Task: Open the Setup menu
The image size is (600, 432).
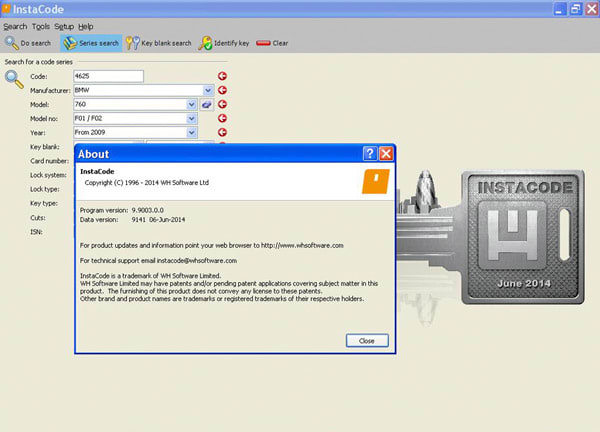Action: coord(64,26)
